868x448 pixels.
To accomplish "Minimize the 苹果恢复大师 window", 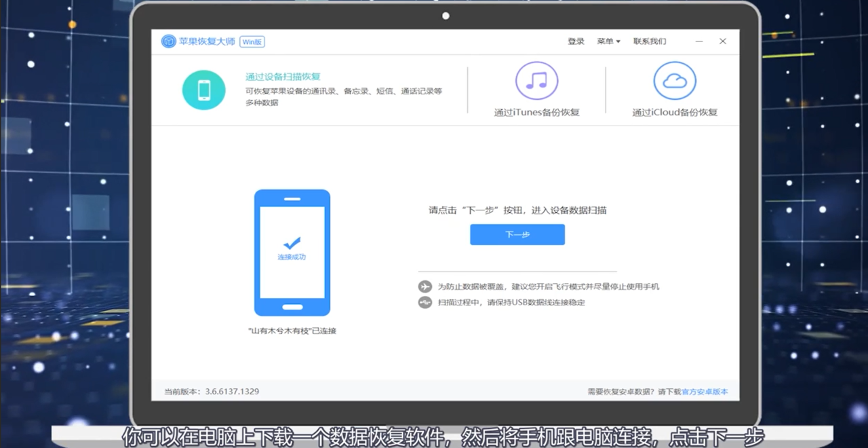I will click(699, 41).
